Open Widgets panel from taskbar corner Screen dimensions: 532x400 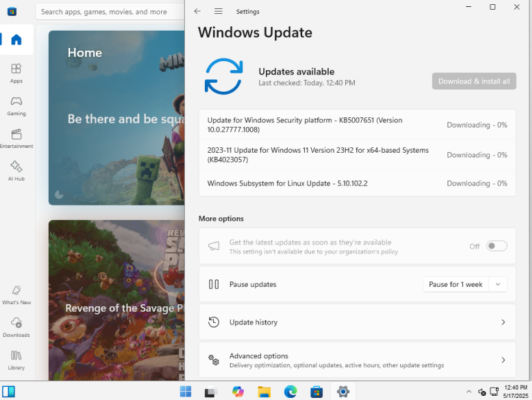pos(8,392)
